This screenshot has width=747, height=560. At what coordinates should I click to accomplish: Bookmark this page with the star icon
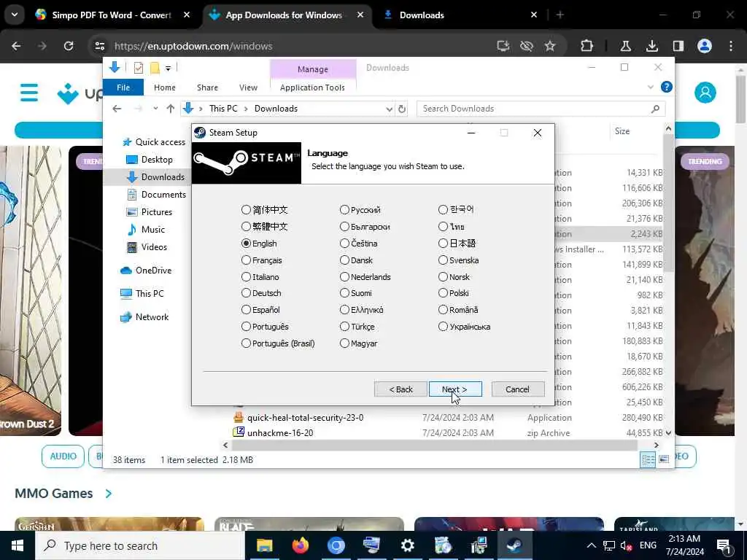point(550,46)
